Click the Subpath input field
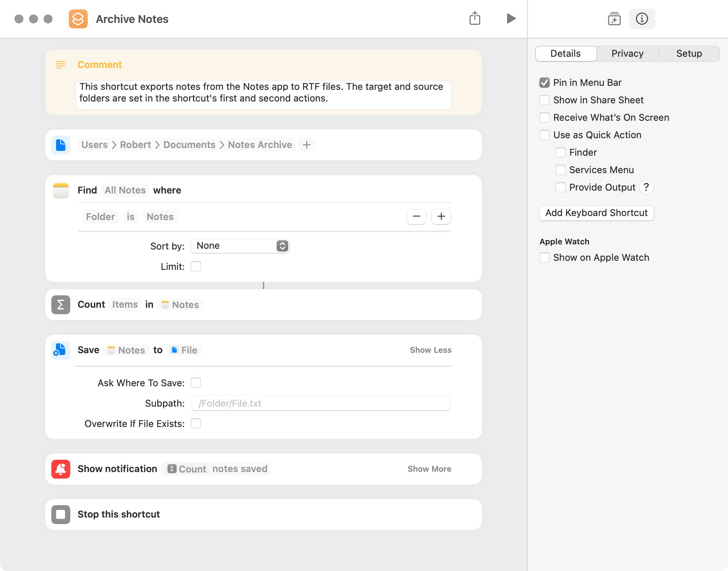The height and width of the screenshot is (571, 728). tap(321, 403)
